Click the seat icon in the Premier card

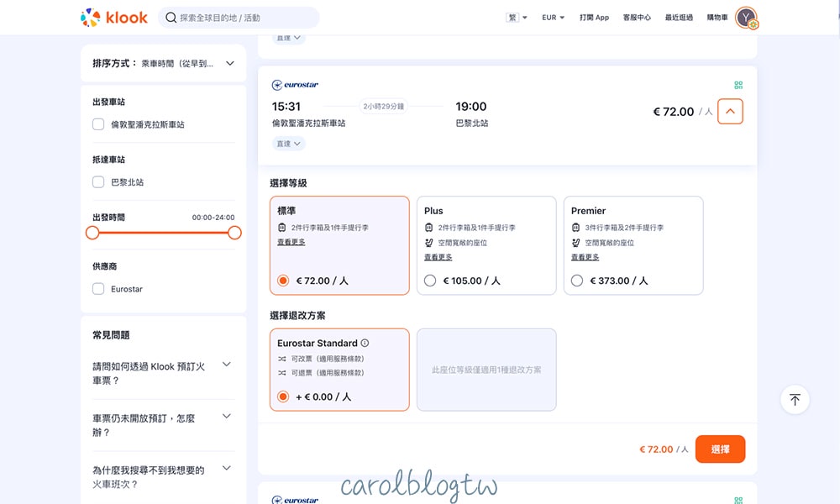(575, 243)
